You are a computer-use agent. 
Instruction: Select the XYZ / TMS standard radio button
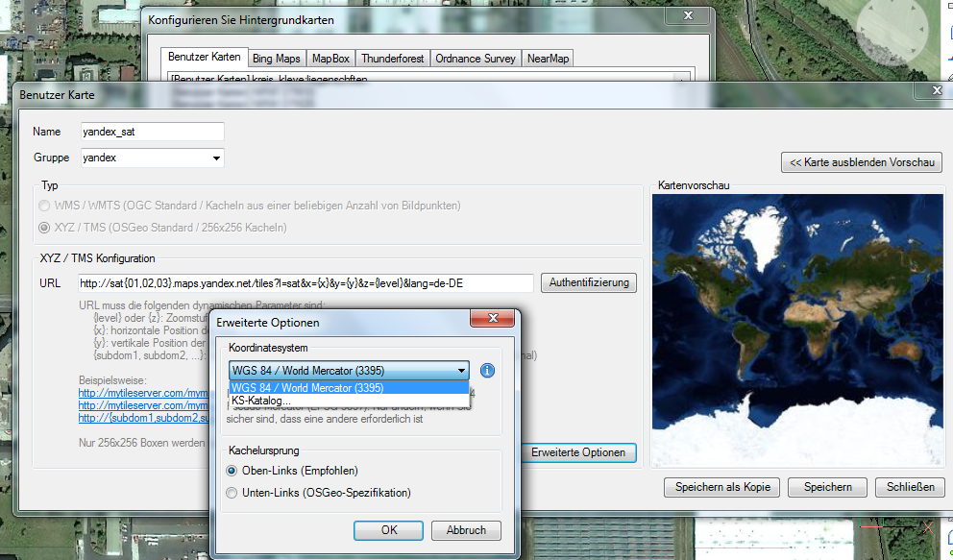pyautogui.click(x=44, y=228)
